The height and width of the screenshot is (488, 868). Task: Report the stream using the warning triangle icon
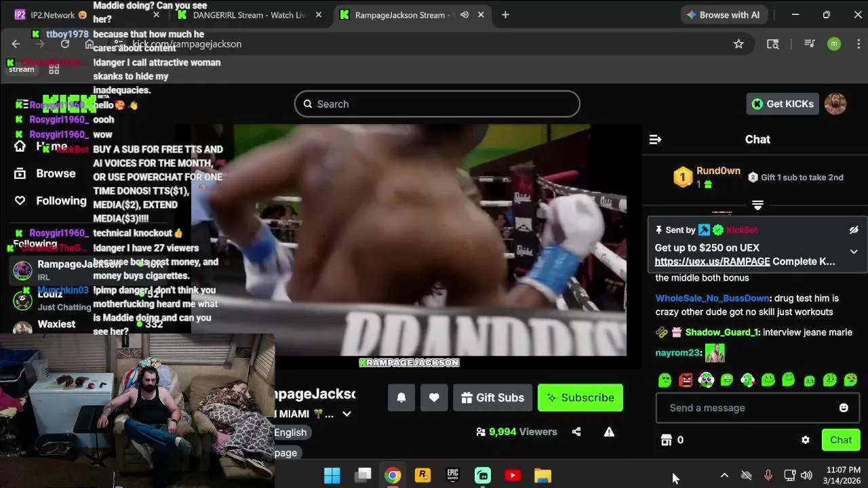pyautogui.click(x=609, y=432)
